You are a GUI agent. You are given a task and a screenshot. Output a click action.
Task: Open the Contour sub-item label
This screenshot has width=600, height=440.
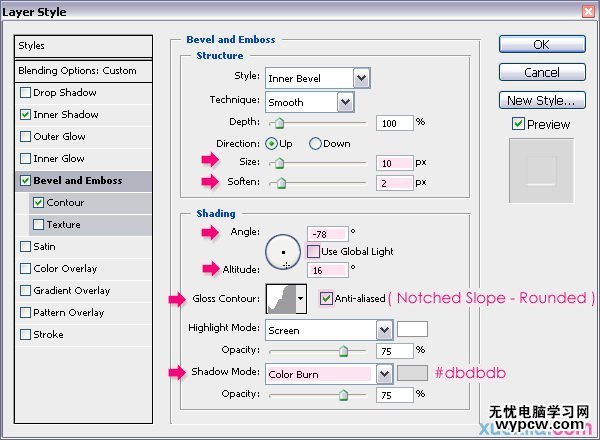pyautogui.click(x=65, y=202)
